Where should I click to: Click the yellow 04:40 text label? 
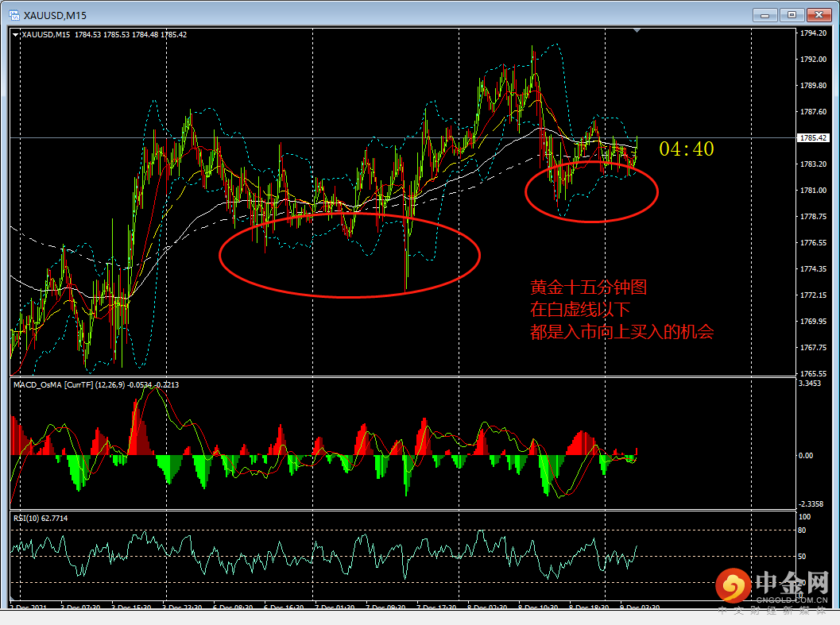coord(687,149)
